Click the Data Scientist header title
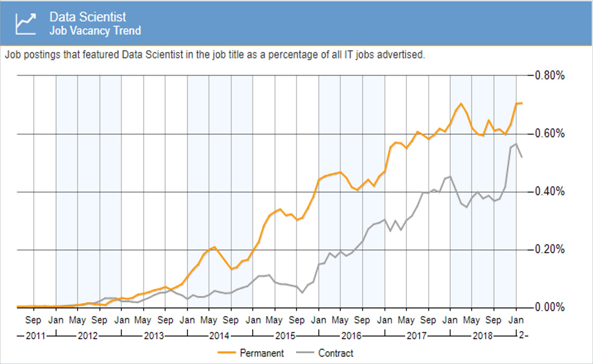The height and width of the screenshot is (364, 593). [87, 17]
